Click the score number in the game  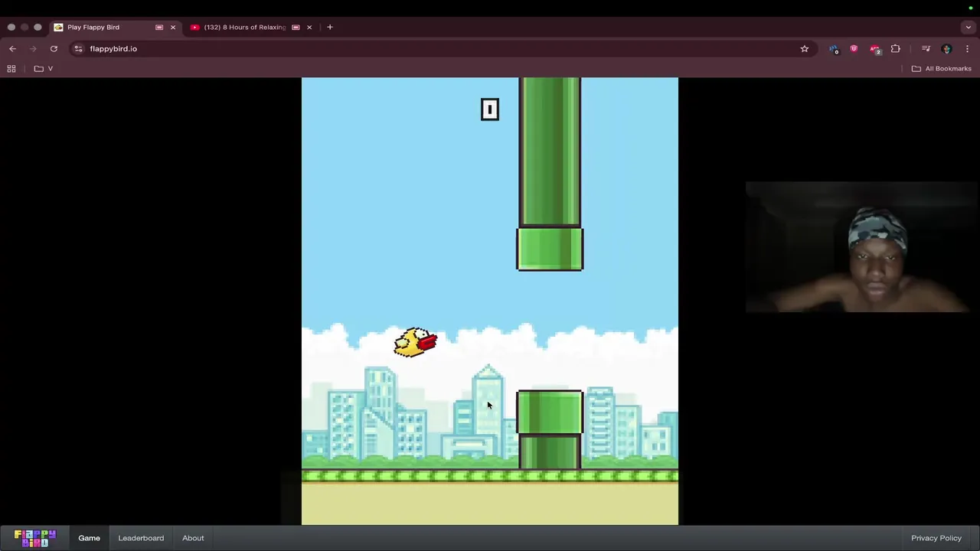coord(490,109)
